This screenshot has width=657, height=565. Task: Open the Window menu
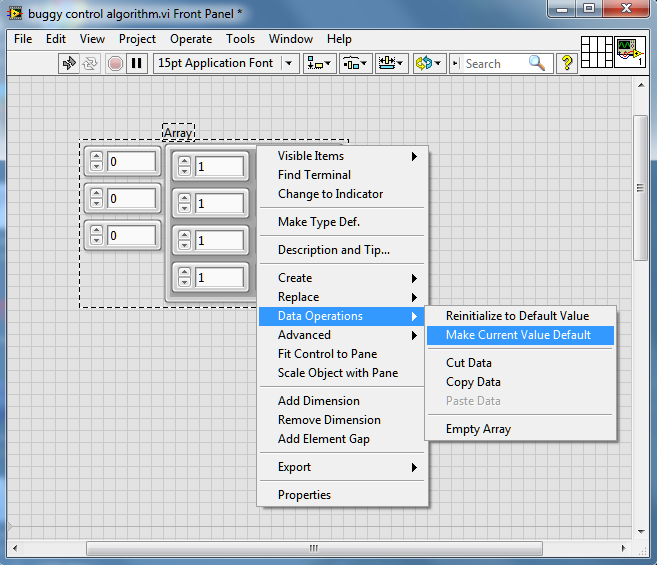[x=291, y=39]
